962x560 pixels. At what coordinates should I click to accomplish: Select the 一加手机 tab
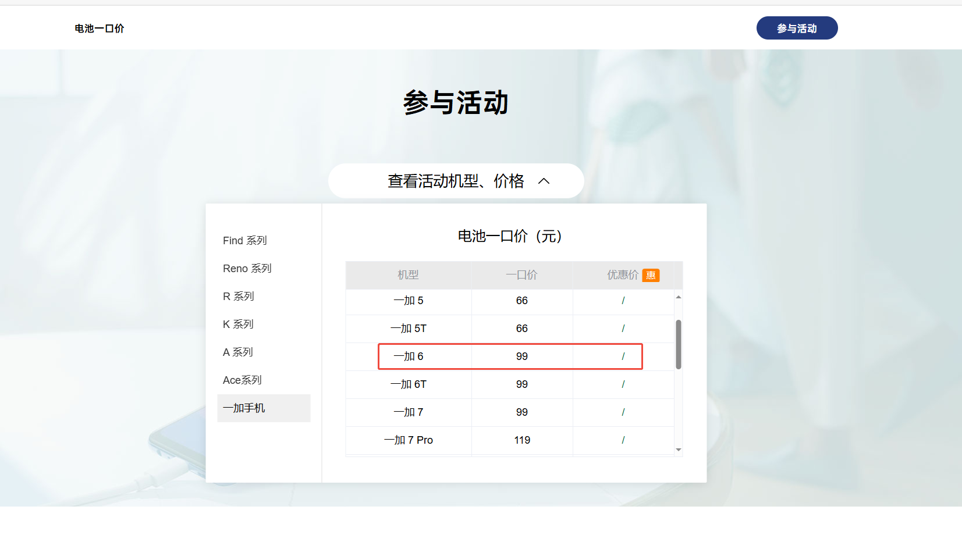[264, 408]
